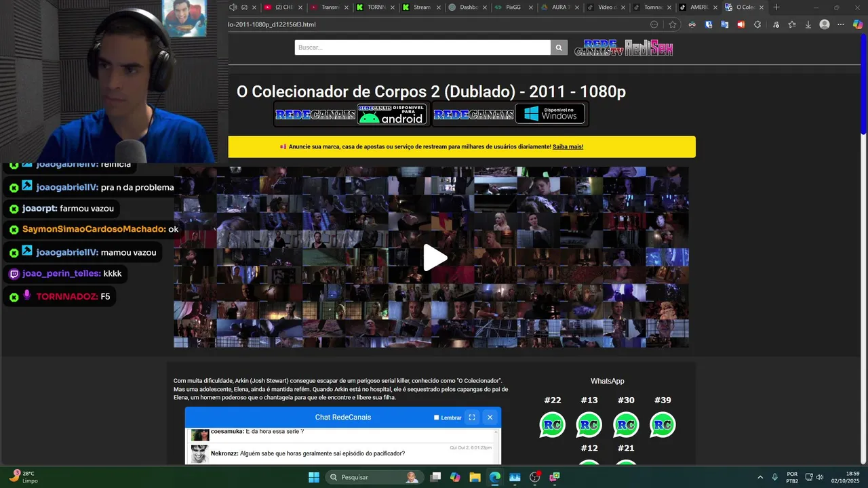Open Copilot app in taskbar
The image size is (868, 488).
coord(455,477)
